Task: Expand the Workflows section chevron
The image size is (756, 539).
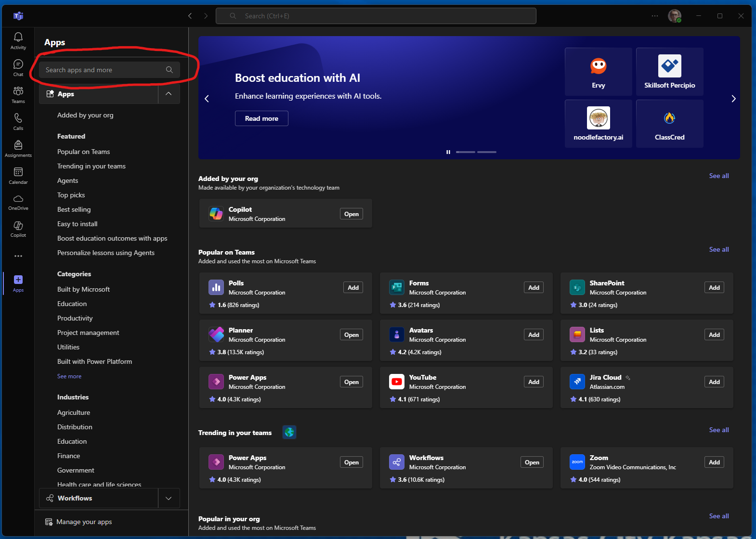Action: click(169, 498)
